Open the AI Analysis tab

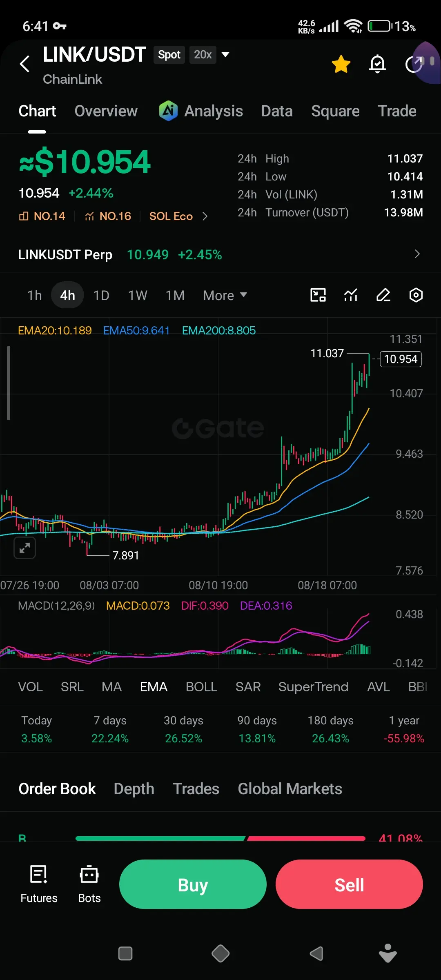click(201, 111)
